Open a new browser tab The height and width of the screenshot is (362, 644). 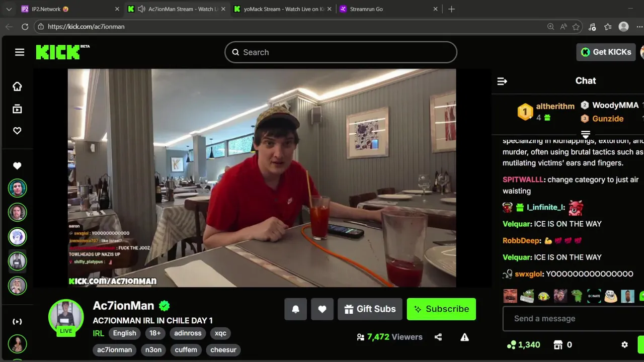click(x=451, y=9)
